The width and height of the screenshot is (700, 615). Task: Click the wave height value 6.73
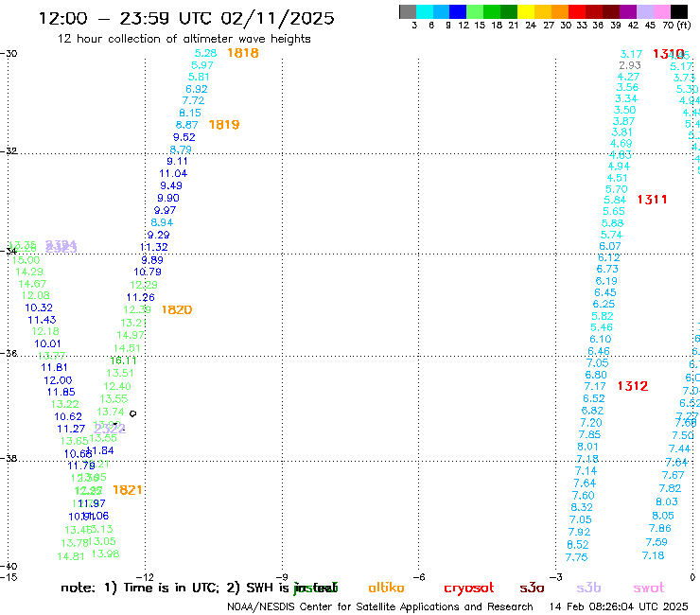tap(607, 269)
